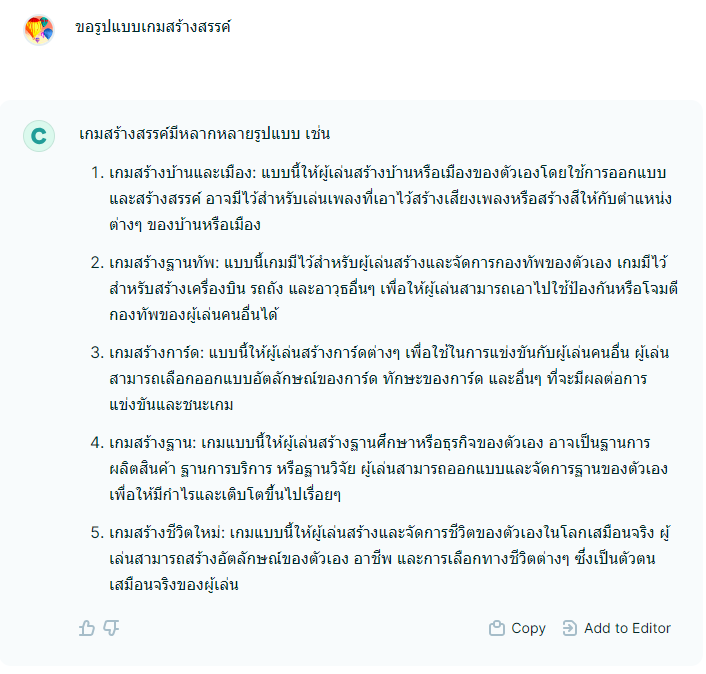The height and width of the screenshot is (674, 706).
Task: Click the Copy text label
Action: tap(528, 628)
